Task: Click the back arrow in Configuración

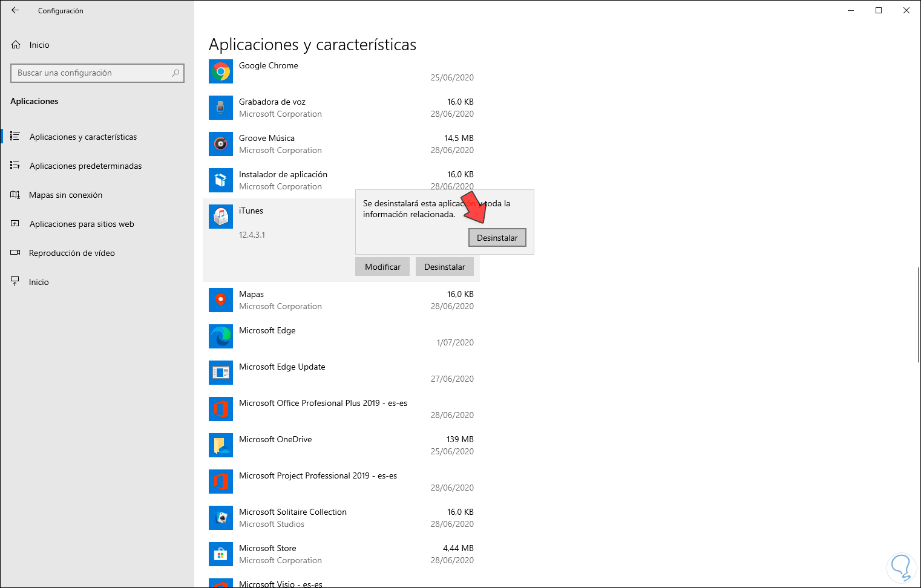Action: (x=15, y=10)
